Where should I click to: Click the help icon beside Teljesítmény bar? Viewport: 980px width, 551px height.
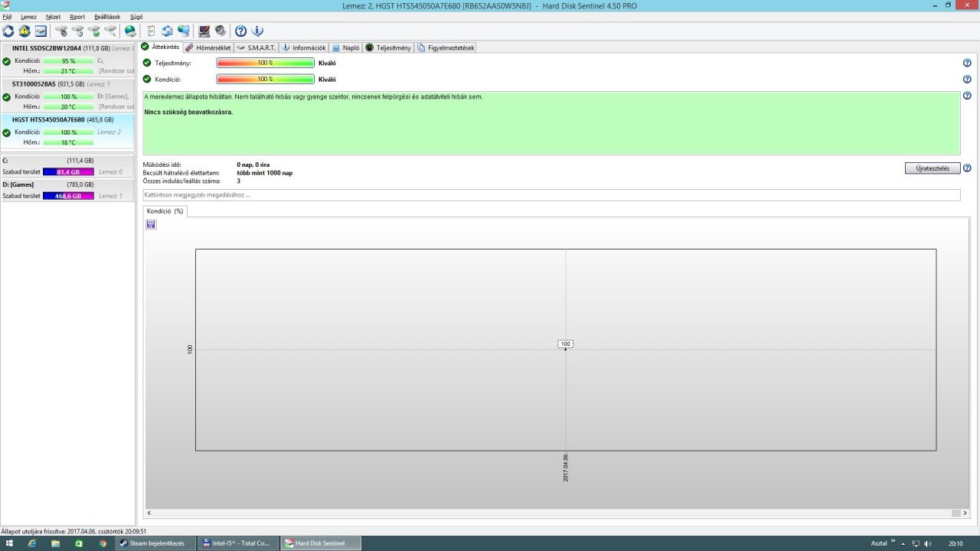[x=967, y=64]
